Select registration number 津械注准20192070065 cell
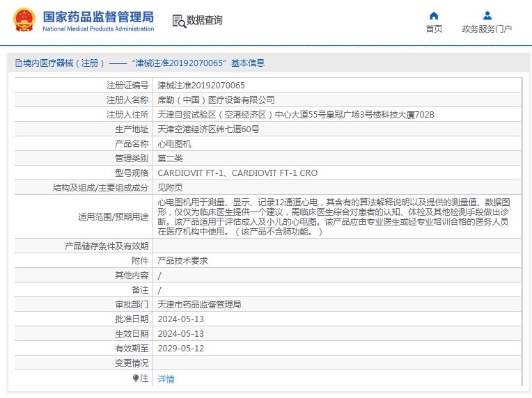Viewport: 532px width, 398px height. click(201, 86)
